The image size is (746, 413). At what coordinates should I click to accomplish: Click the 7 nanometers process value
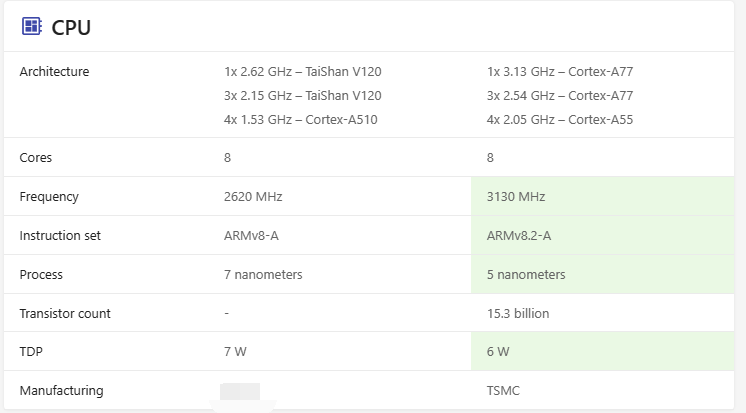pyautogui.click(x=263, y=275)
